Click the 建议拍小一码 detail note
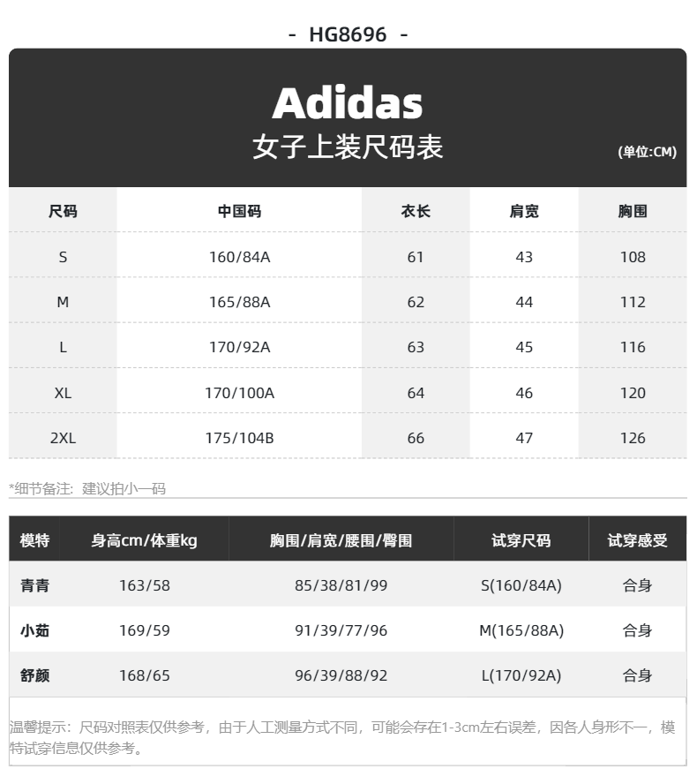Screen dimensions: 697x784 [124, 488]
